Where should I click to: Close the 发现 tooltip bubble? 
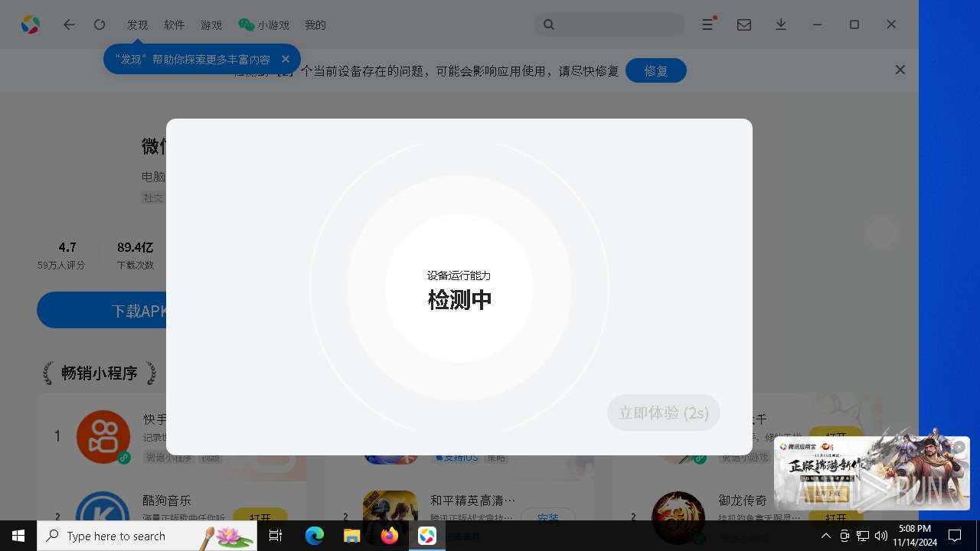click(x=286, y=59)
